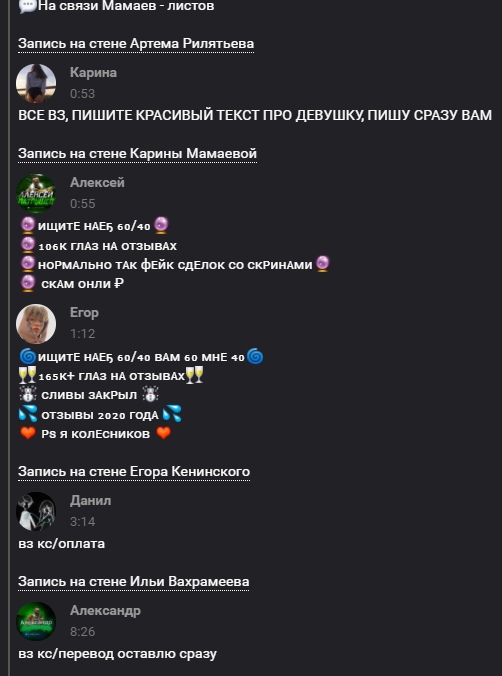Click the speech bubble icon before На связи
Screen dimensions: 502x676
[27, 6]
